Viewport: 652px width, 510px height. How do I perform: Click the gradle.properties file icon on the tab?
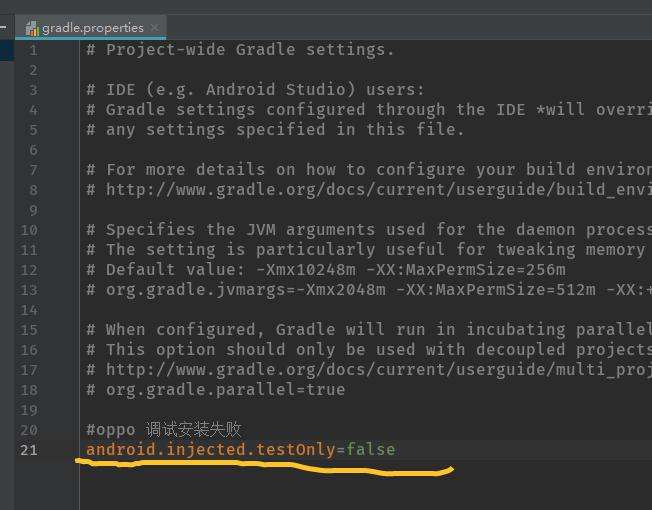[32, 28]
